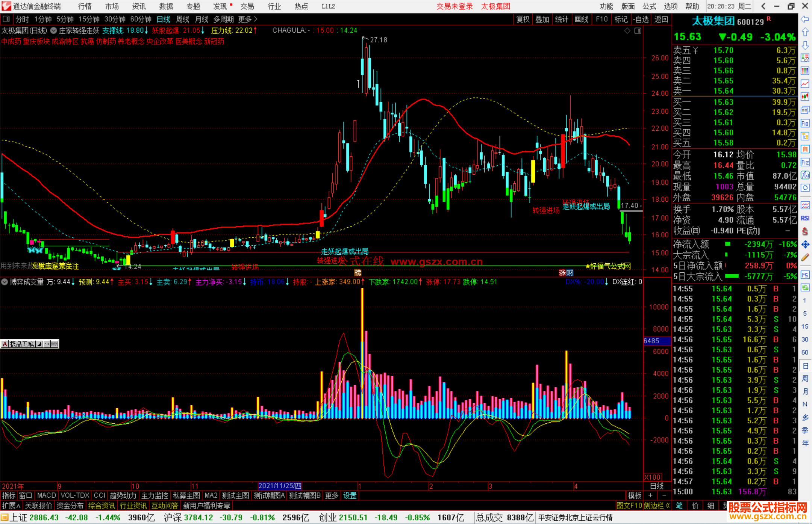Switch to 1分钟 period

43,19
